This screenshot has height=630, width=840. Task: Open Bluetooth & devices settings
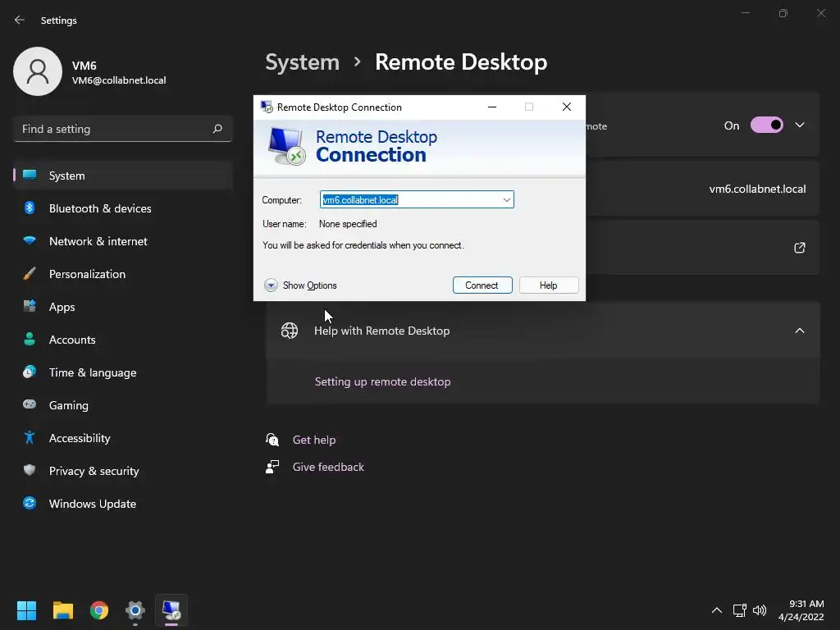(123, 208)
